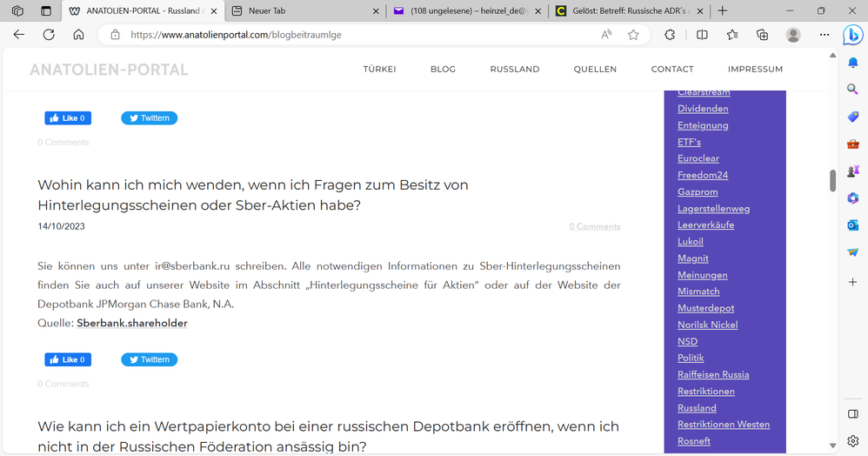Like the Sber-Aktien post on Facebook
The width and height of the screenshot is (868, 456).
coord(68,359)
